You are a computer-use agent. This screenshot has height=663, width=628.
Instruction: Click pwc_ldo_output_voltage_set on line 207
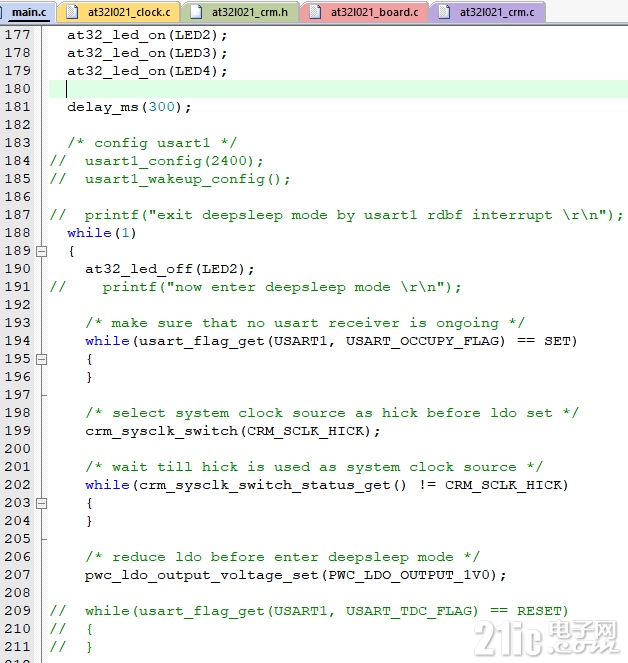202,575
